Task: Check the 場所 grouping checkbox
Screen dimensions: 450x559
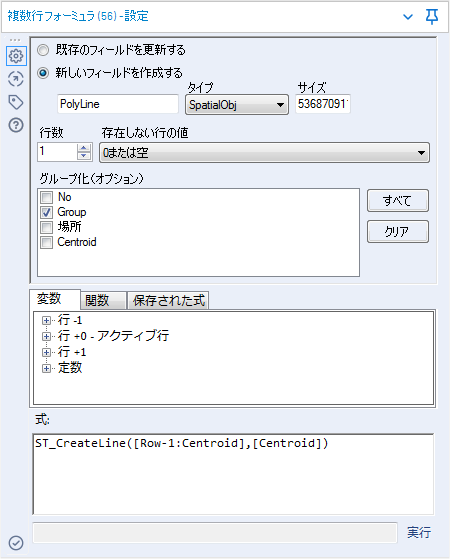Action: coord(46,227)
